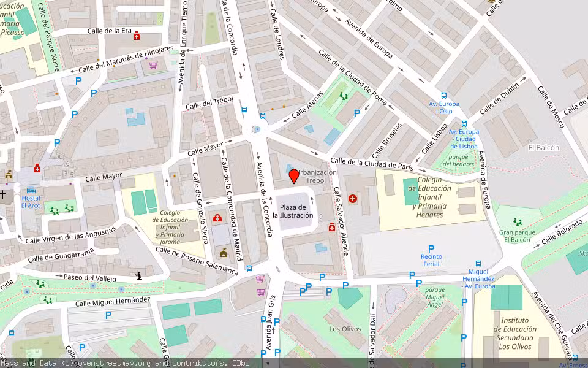
Task: Click the Los Olivos label
Action: pyautogui.click(x=345, y=329)
